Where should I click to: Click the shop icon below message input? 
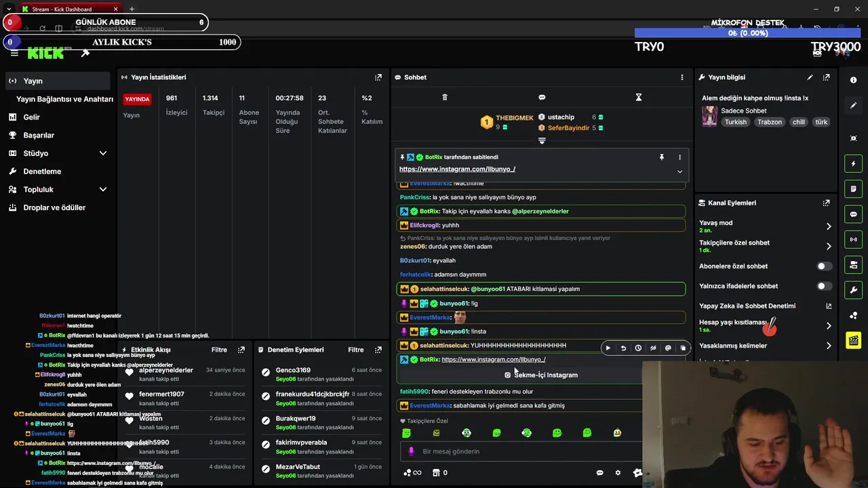436,472
